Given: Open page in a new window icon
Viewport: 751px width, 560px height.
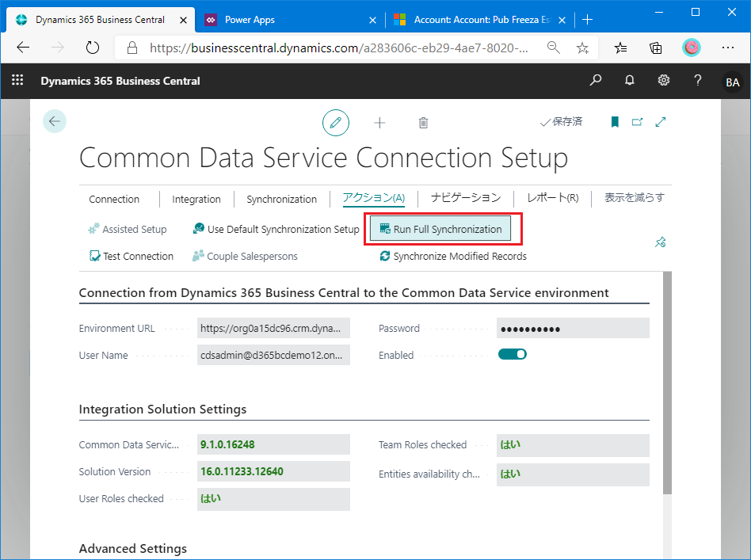Looking at the screenshot, I should click(x=637, y=122).
